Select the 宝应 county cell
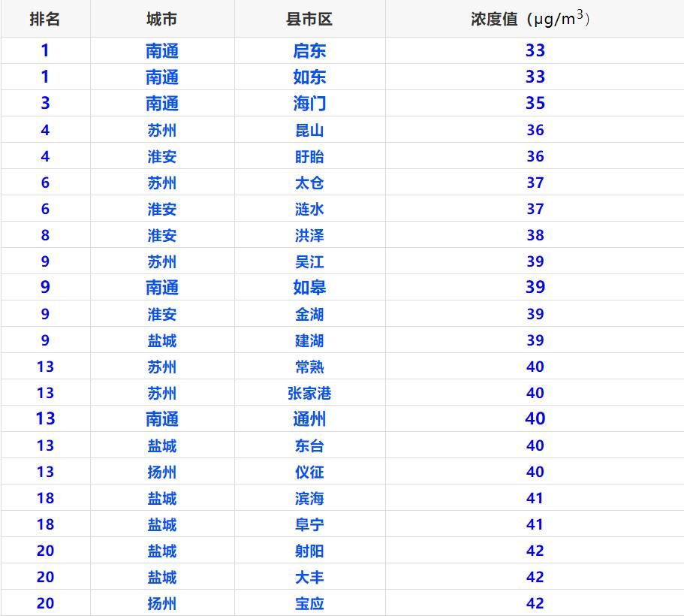 [309, 603]
